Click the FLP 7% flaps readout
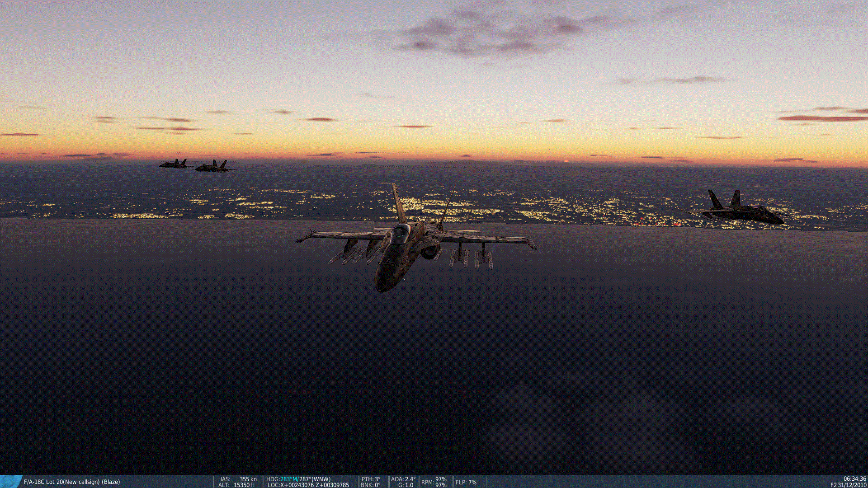The width and height of the screenshot is (868, 488). pos(466,482)
